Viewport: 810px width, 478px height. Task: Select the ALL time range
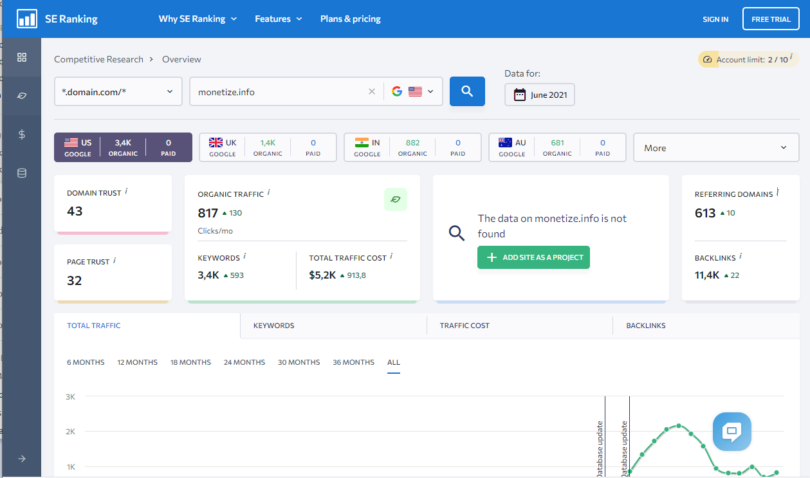[x=394, y=362]
